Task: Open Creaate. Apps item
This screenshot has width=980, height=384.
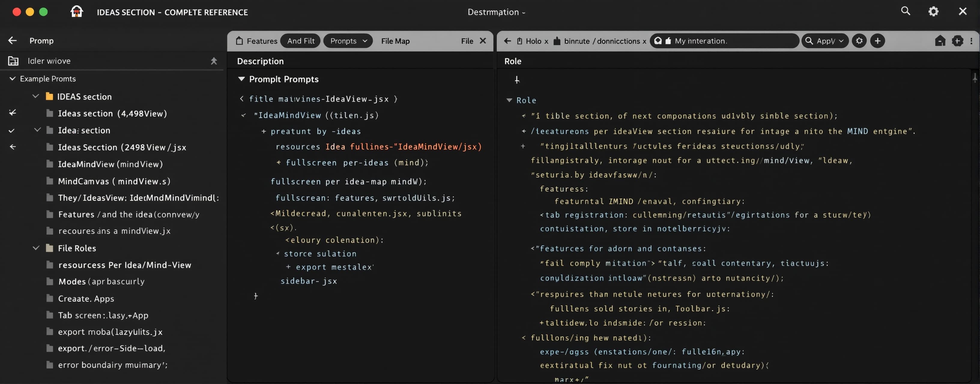Action: click(x=86, y=298)
